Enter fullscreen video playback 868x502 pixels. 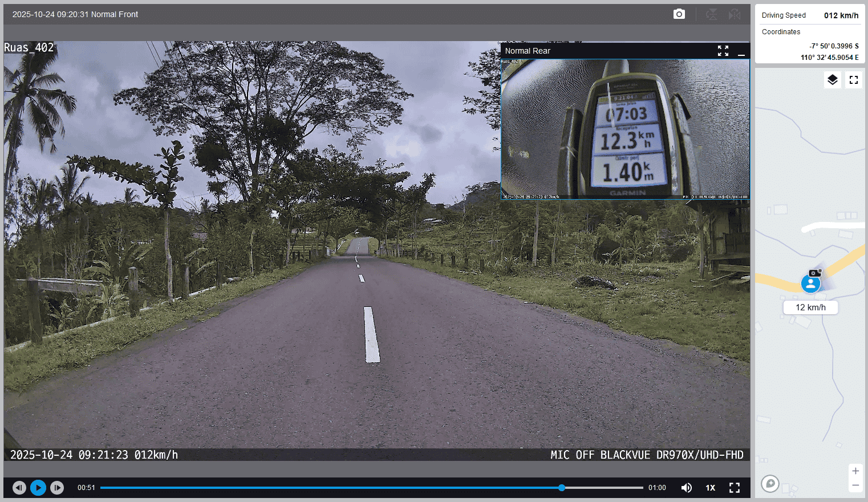coord(735,488)
